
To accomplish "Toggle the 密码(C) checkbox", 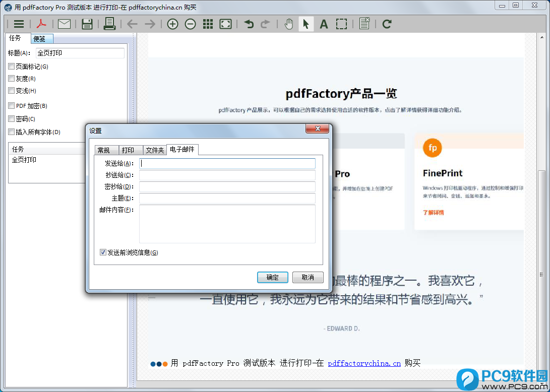I will [x=12, y=119].
